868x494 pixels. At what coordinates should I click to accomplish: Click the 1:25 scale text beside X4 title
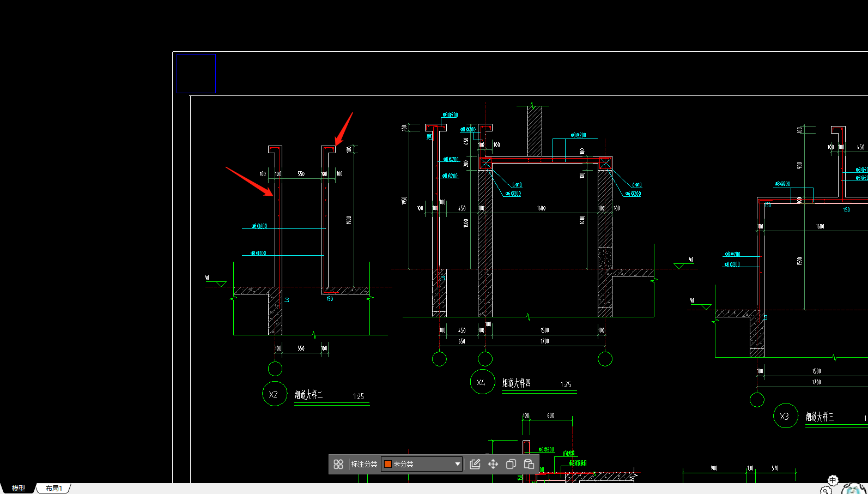(x=566, y=384)
